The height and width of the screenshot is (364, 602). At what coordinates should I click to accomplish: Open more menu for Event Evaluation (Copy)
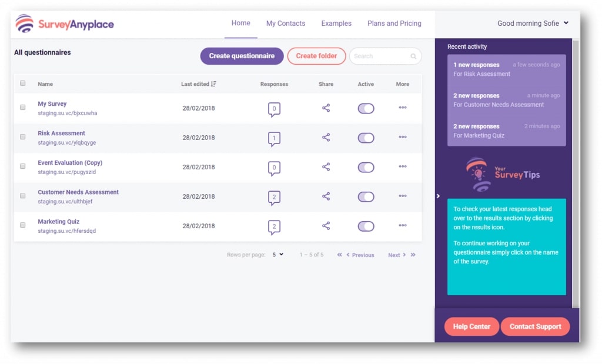tap(402, 167)
